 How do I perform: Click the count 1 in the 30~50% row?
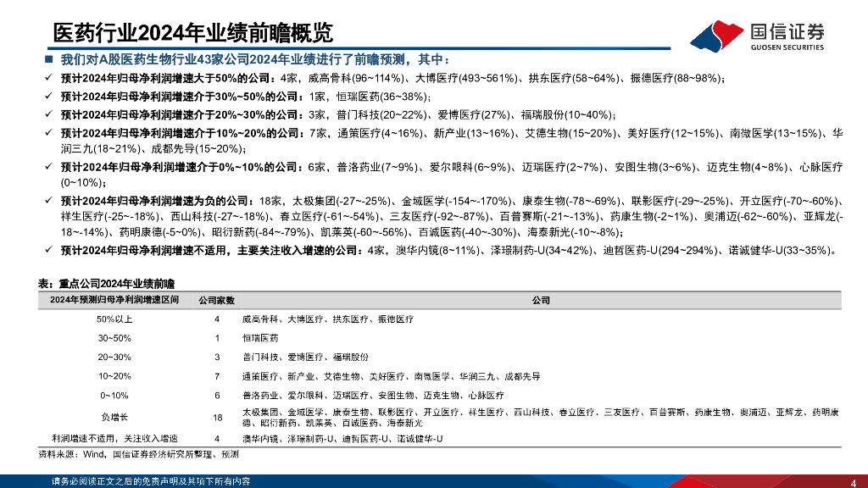point(217,338)
